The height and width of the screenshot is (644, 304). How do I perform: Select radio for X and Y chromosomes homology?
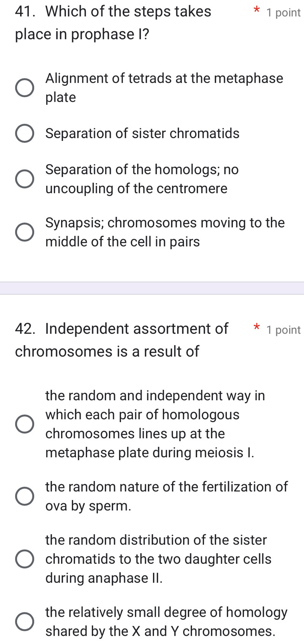(x=25, y=622)
